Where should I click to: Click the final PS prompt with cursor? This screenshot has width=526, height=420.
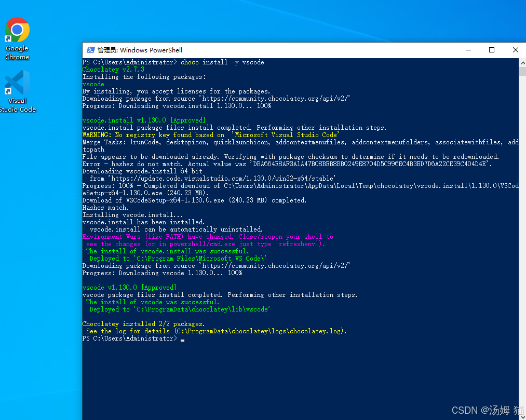point(133,338)
